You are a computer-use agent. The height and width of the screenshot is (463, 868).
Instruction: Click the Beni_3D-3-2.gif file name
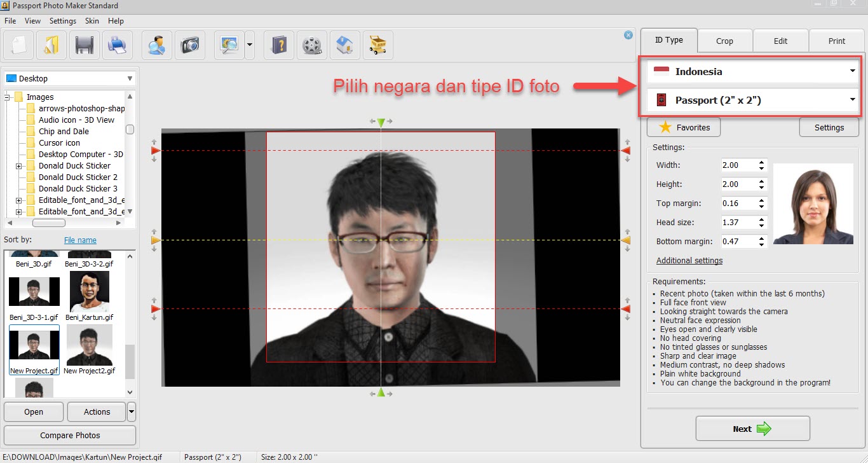89,264
